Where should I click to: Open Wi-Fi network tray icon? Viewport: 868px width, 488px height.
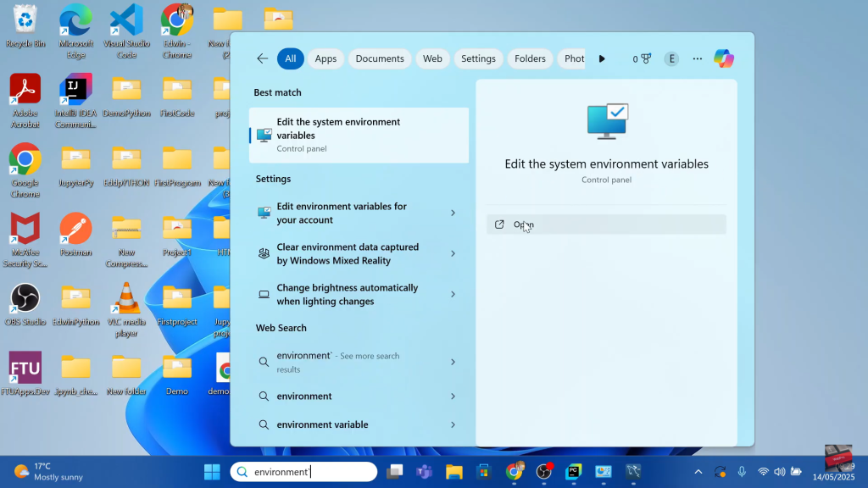point(763,472)
